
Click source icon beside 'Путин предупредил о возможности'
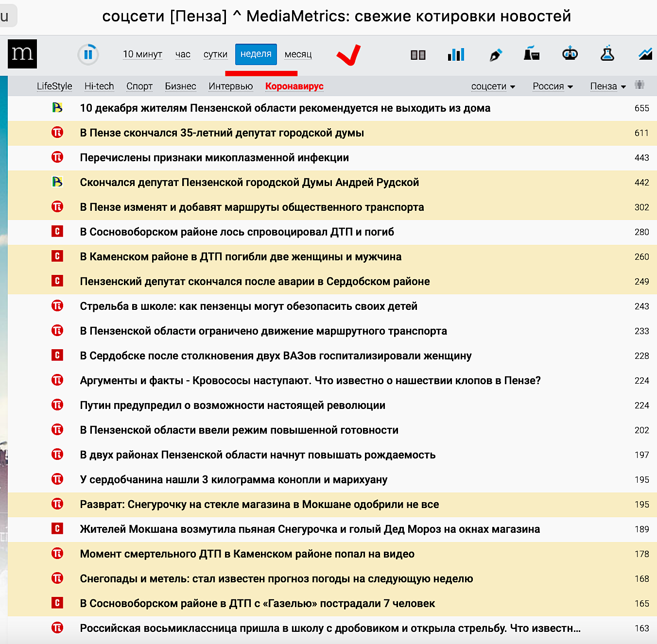57,405
